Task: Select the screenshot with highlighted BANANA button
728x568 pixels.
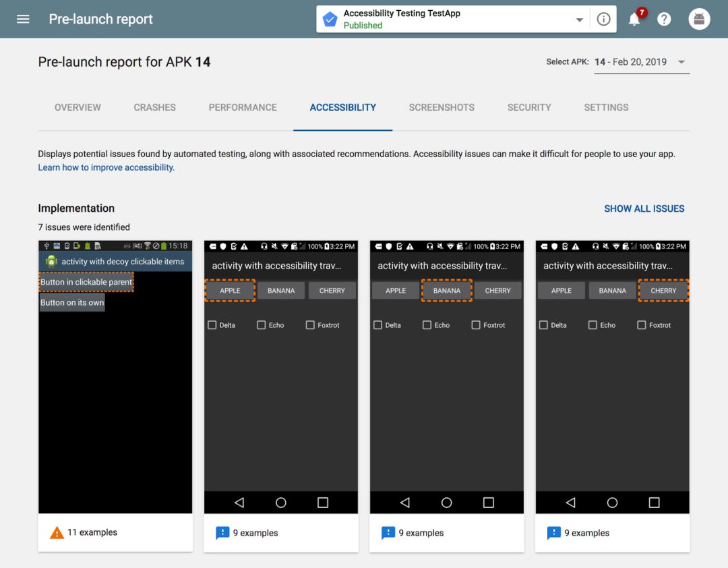Action: click(446, 378)
